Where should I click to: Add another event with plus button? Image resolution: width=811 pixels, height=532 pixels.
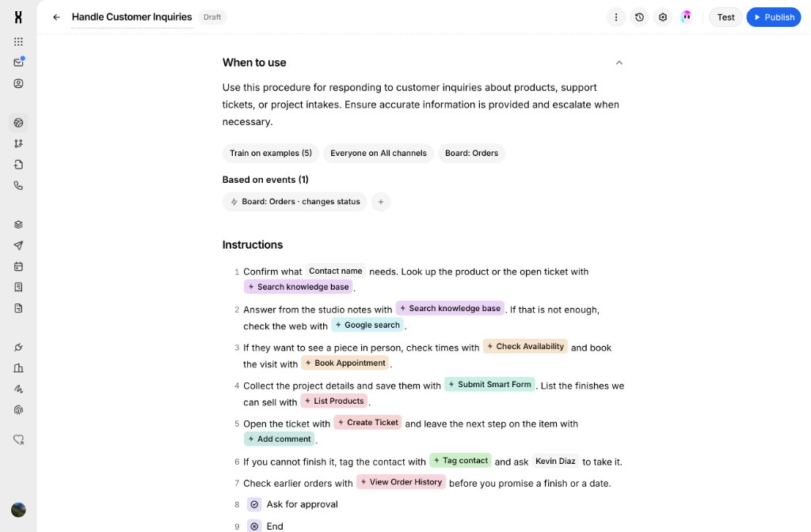coord(381,202)
